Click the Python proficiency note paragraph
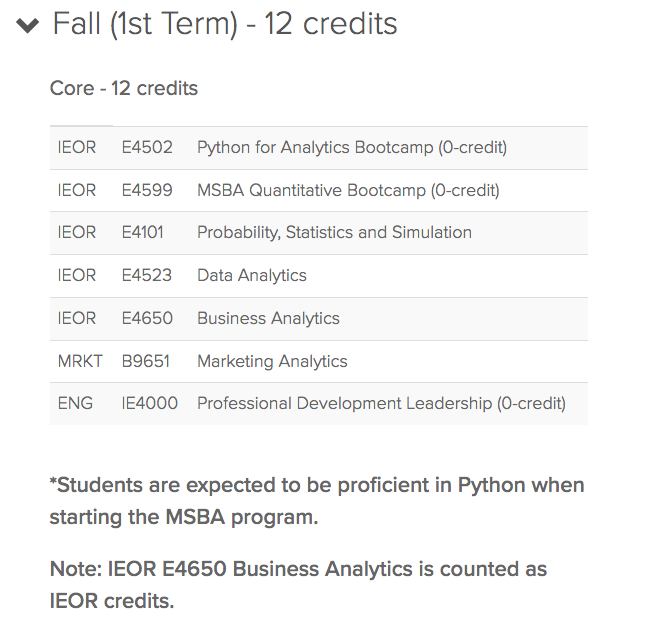 point(317,501)
